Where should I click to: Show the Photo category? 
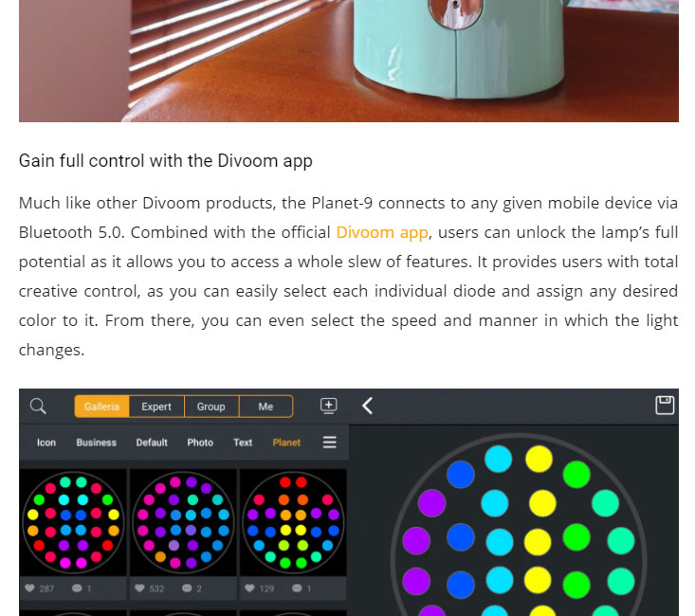[x=200, y=443]
